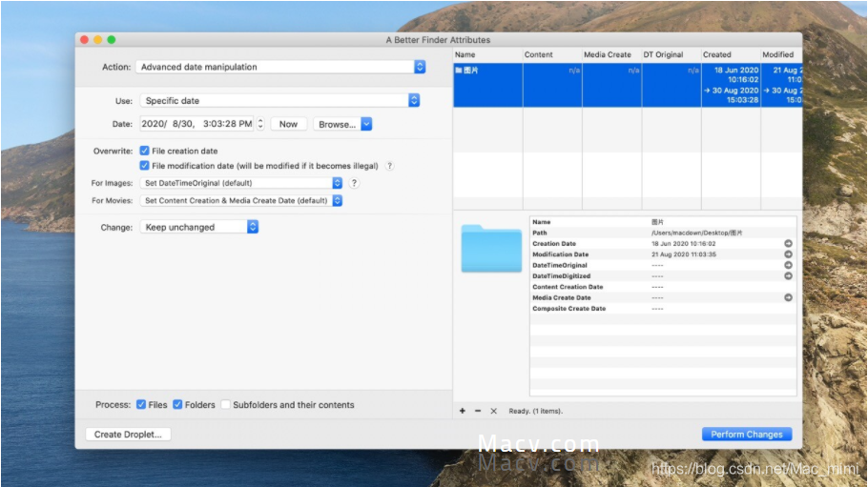868x487 pixels.
Task: Click arrow icon beside Media Create Date
Action: (x=788, y=297)
